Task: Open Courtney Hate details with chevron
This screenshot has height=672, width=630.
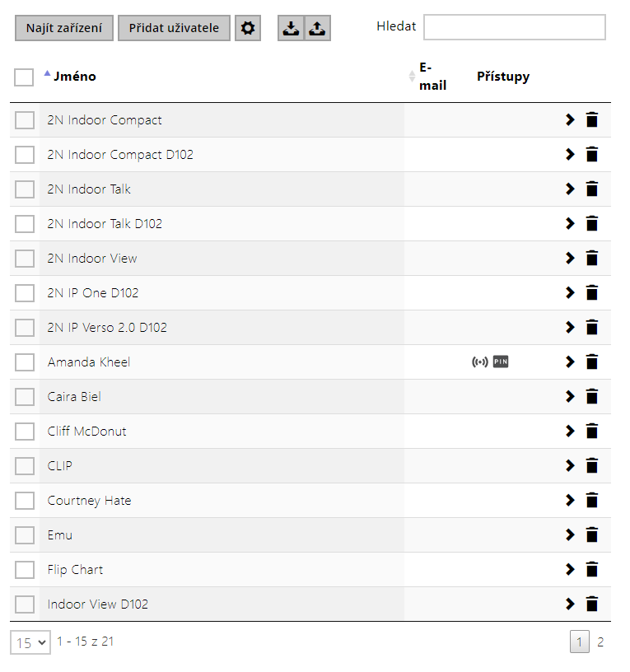Action: 569,500
